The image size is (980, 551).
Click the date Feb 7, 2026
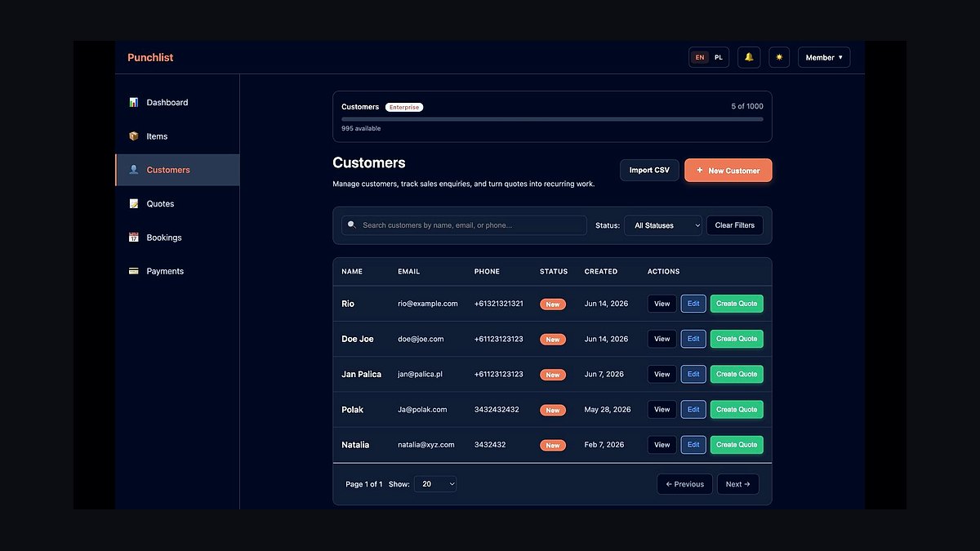pos(604,445)
